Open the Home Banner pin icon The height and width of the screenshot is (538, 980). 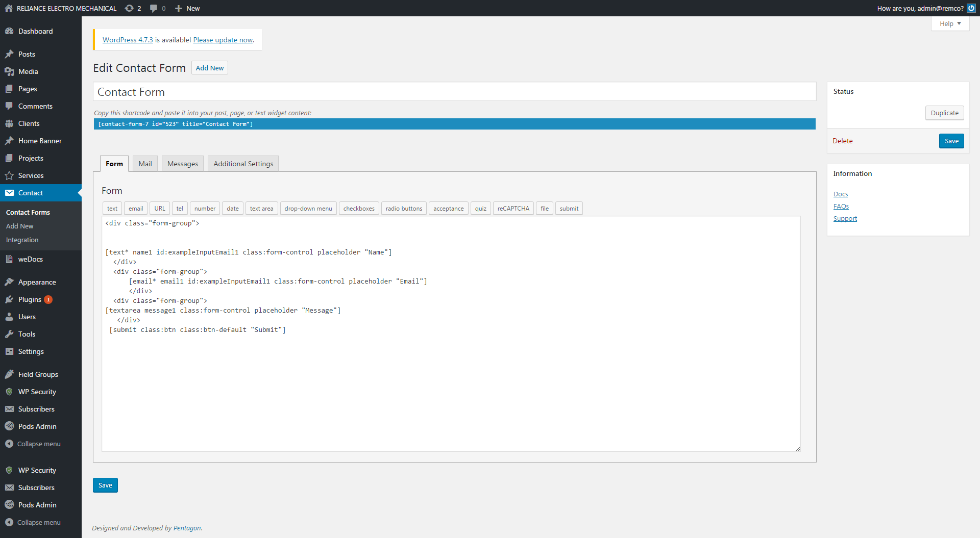point(9,141)
